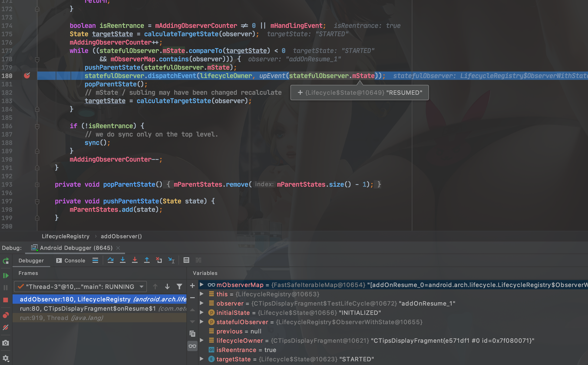Click the Step Out icon

[147, 260]
